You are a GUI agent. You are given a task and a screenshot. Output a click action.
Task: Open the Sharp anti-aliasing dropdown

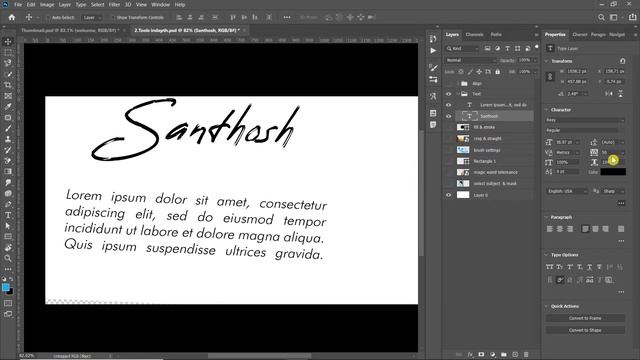(x=613, y=191)
